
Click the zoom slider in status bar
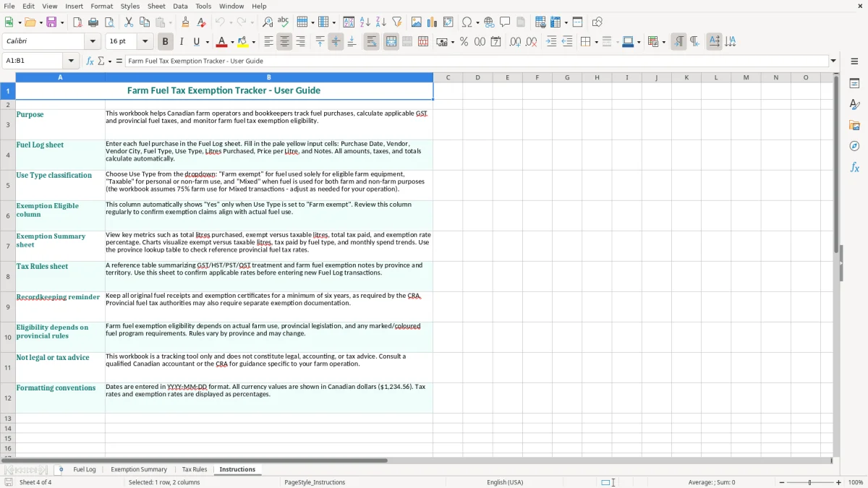click(x=810, y=482)
